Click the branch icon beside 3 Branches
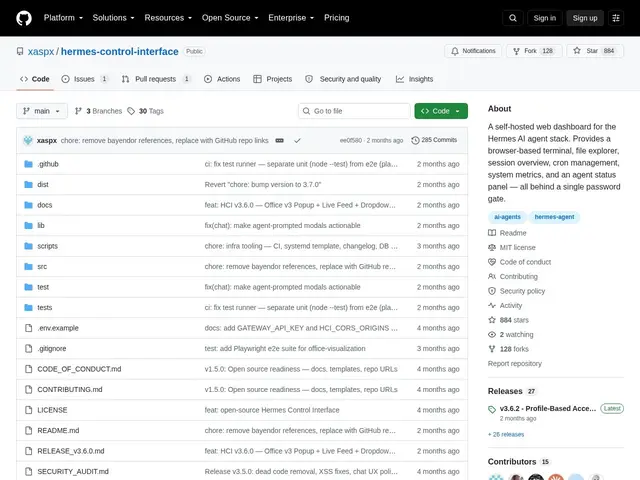This screenshot has height=480, width=640. pyautogui.click(x=78, y=111)
